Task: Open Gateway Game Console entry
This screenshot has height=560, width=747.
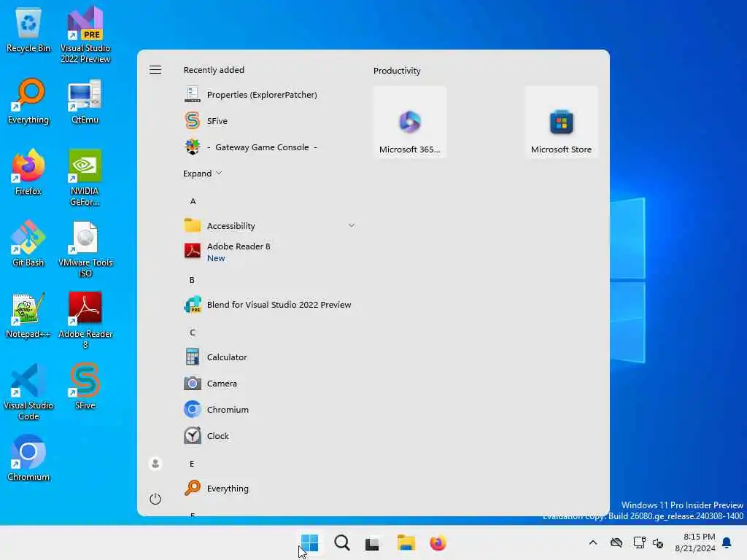Action: 270,147
